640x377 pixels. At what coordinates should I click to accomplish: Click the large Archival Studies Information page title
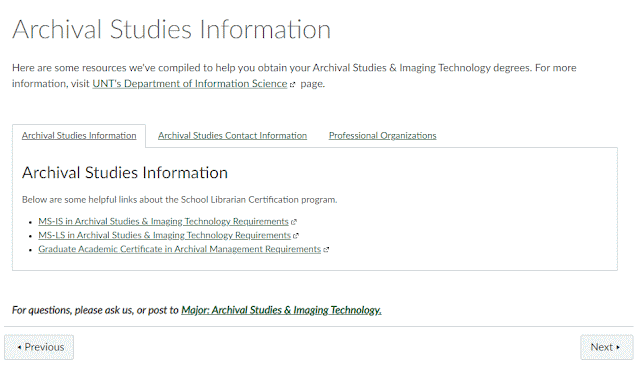[171, 29]
